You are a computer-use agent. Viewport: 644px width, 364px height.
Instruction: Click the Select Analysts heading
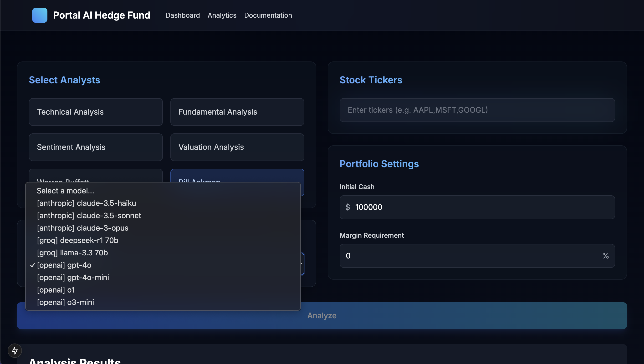pos(65,80)
